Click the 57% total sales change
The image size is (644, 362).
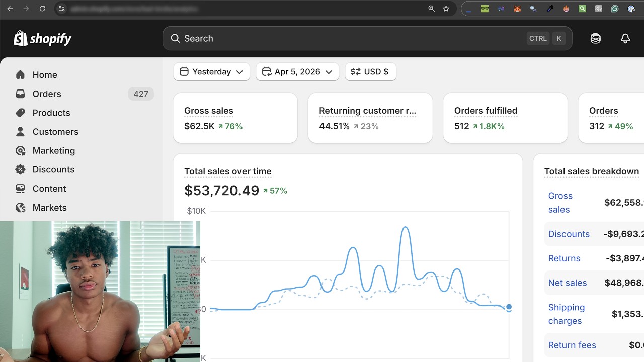tap(275, 191)
